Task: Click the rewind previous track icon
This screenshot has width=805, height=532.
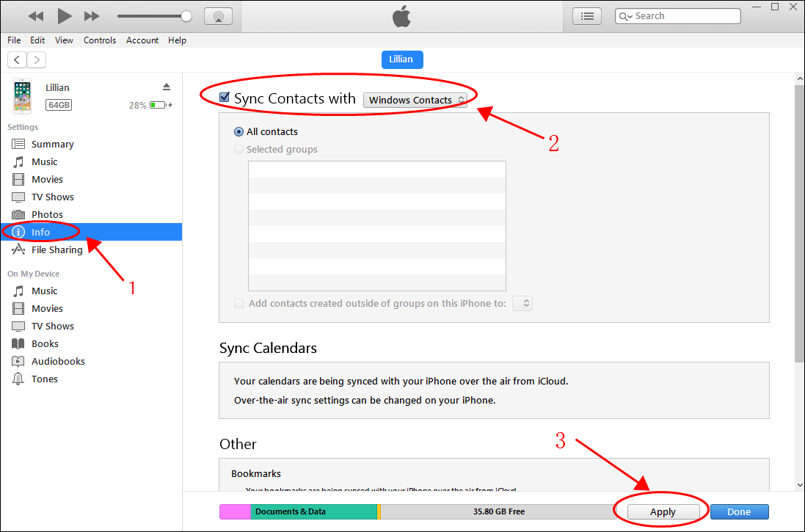Action: [35, 15]
